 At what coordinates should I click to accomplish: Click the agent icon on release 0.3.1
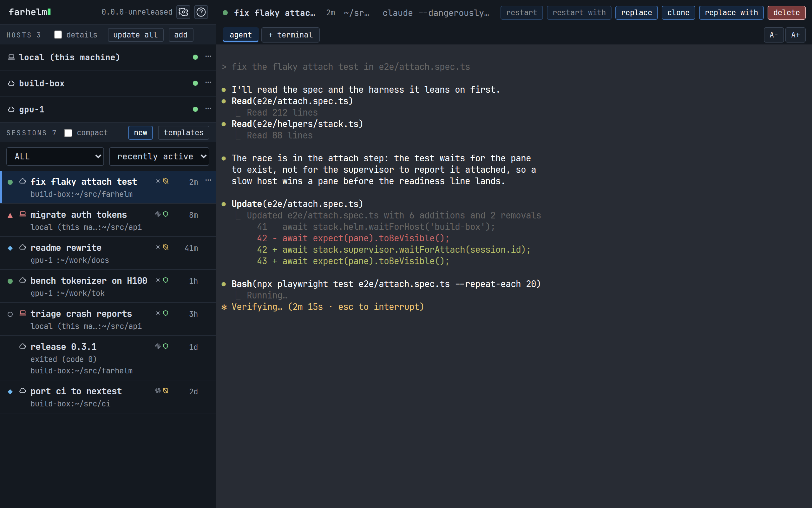(158, 346)
